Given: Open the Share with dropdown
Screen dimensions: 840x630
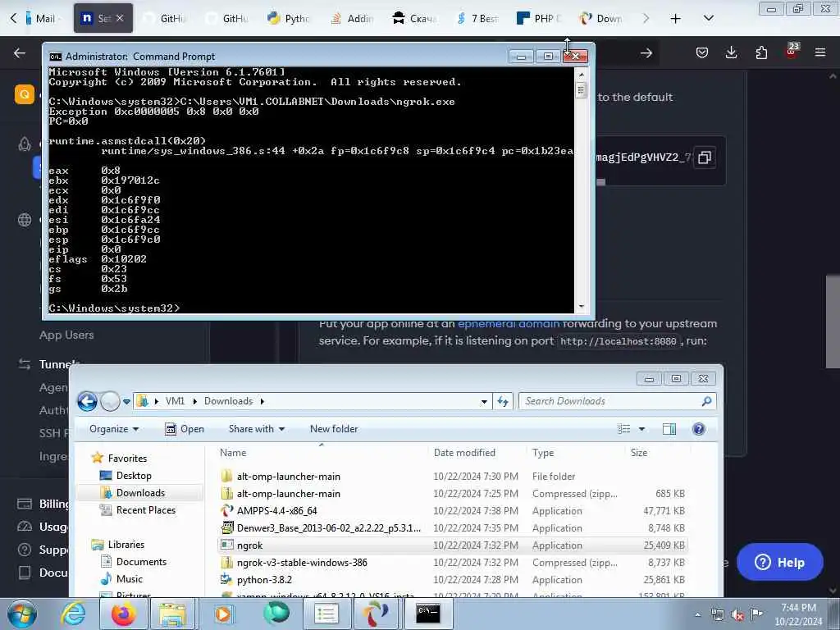Looking at the screenshot, I should tap(257, 429).
